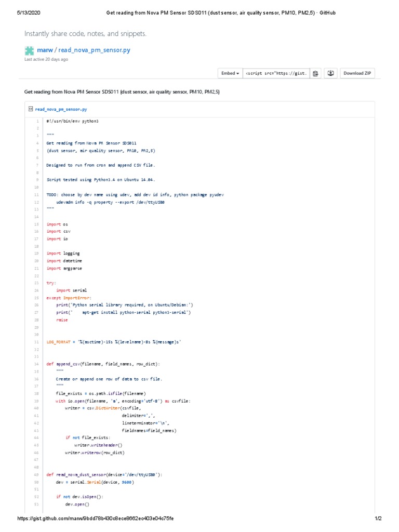
Task: Click the 'import serial' code line
Action: [x=71, y=290]
